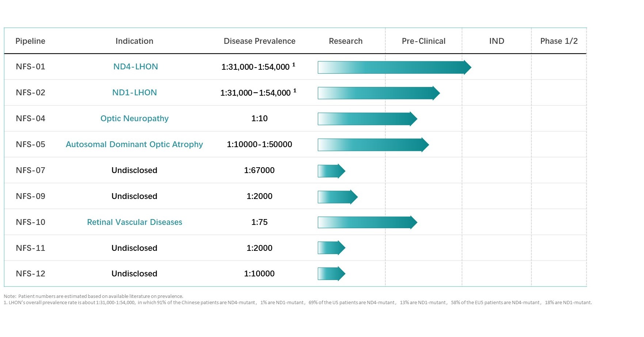The height and width of the screenshot is (337, 644).
Task: Open the ND1-LHON indication link
Action: (x=134, y=93)
